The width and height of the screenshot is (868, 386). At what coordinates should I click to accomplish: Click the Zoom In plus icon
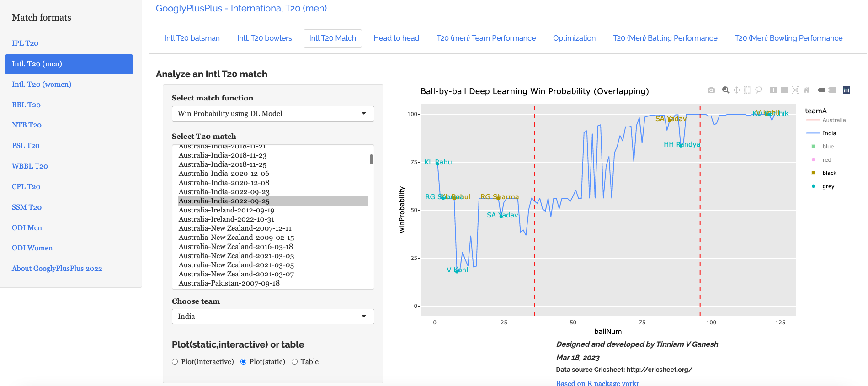pyautogui.click(x=773, y=90)
